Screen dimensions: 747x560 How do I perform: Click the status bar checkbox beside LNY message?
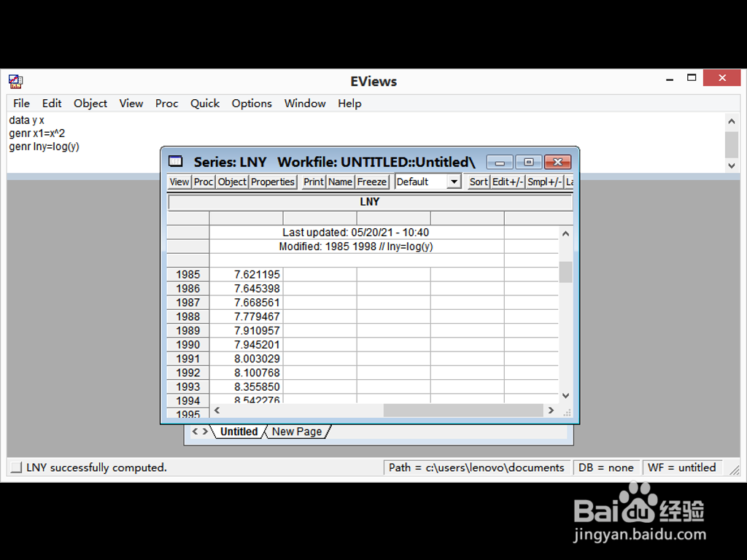(x=16, y=467)
